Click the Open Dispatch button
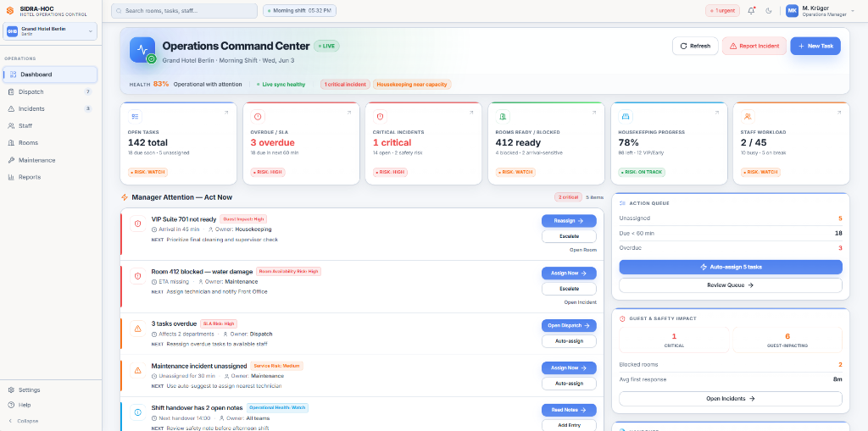The height and width of the screenshot is (431, 868). 569,325
